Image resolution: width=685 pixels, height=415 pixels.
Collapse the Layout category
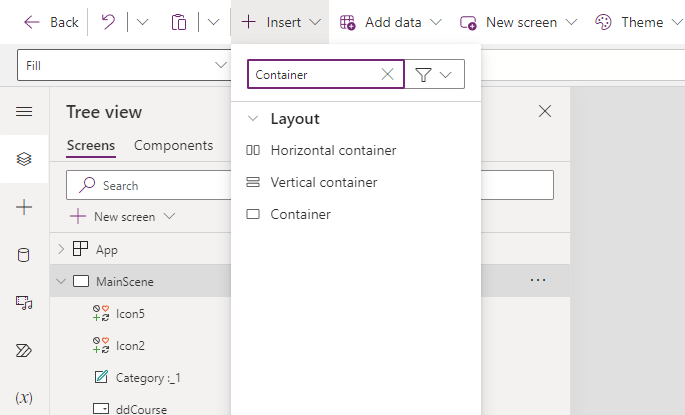253,118
